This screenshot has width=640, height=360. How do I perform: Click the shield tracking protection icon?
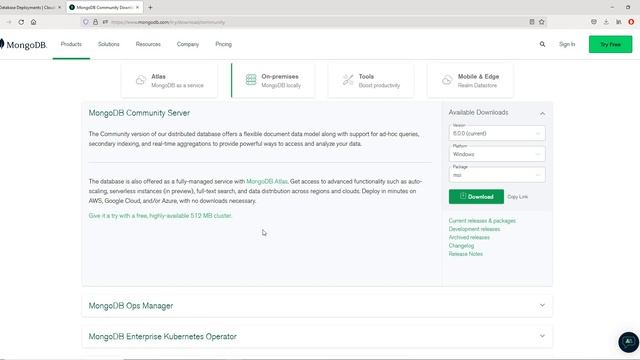(x=86, y=22)
